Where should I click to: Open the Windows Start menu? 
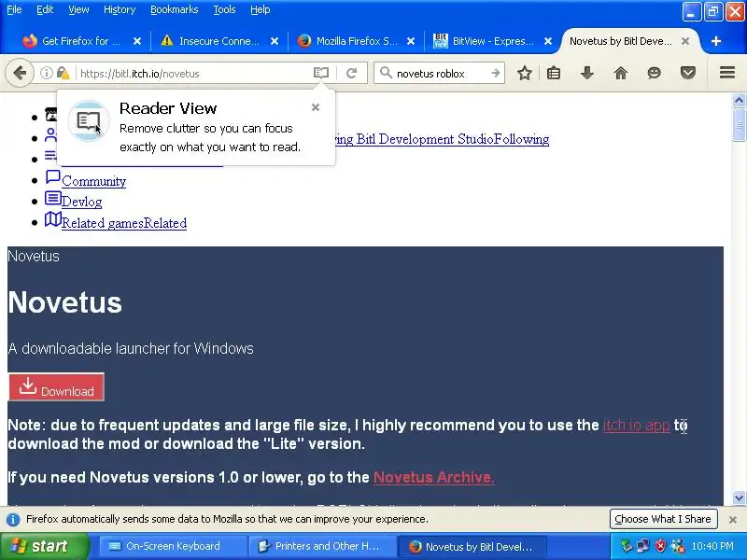tap(44, 546)
